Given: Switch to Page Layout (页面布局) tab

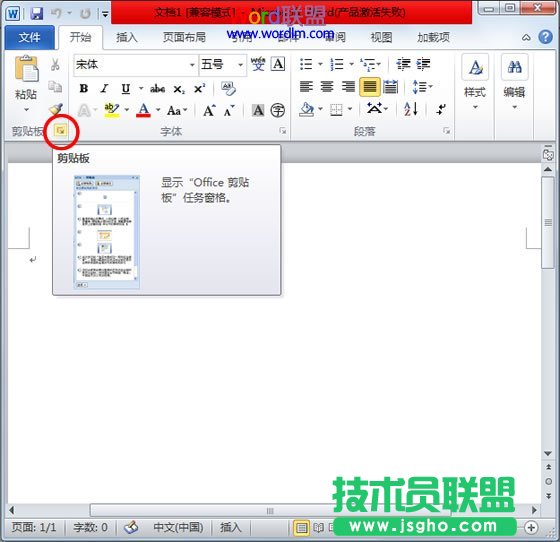Looking at the screenshot, I should [184, 37].
